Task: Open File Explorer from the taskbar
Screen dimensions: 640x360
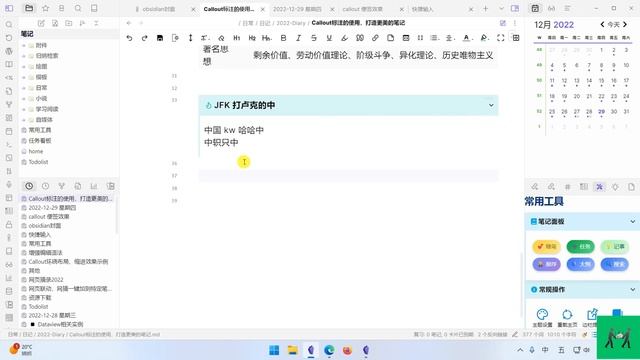Action: tap(293, 350)
